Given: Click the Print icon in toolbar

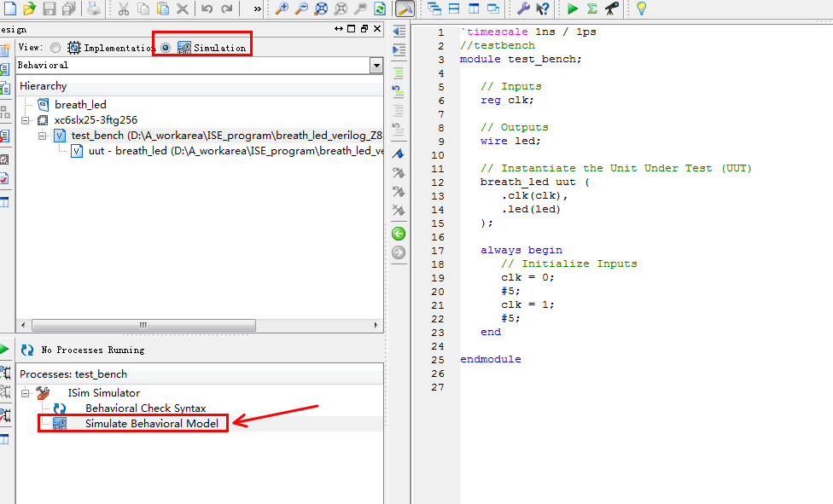Looking at the screenshot, I should [93, 9].
